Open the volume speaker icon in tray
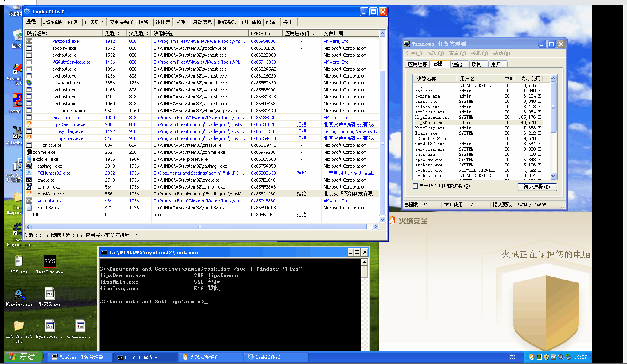 [x=560, y=357]
